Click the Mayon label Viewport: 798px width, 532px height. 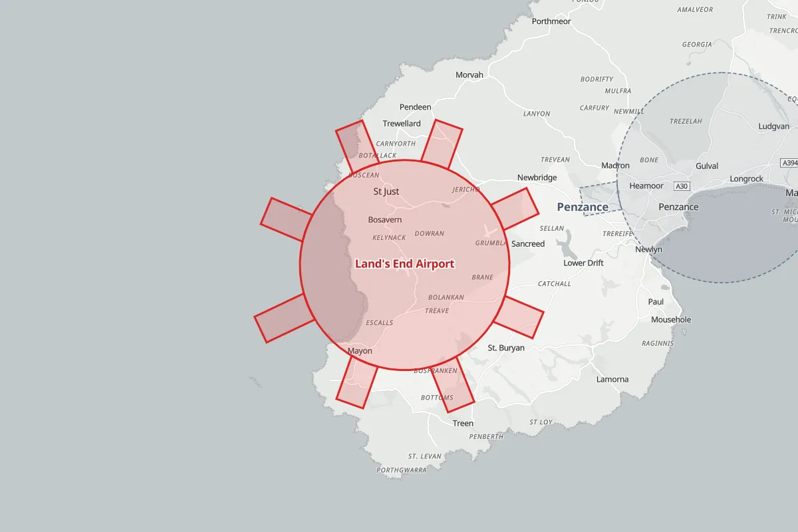point(360,351)
